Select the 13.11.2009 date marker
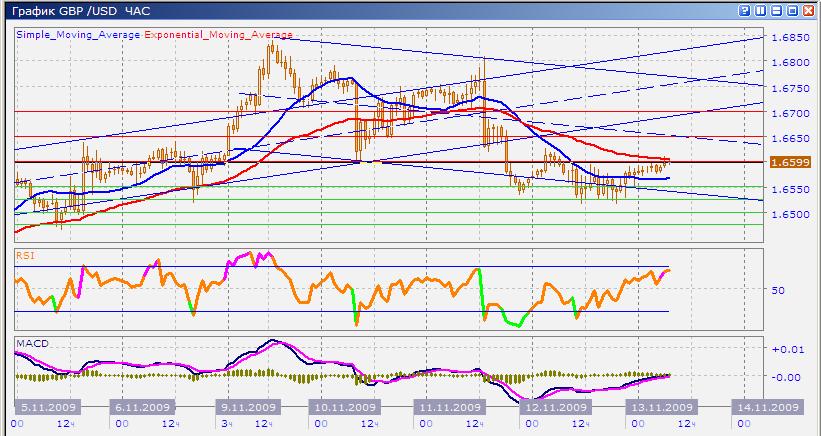The image size is (821, 436). coord(660,407)
